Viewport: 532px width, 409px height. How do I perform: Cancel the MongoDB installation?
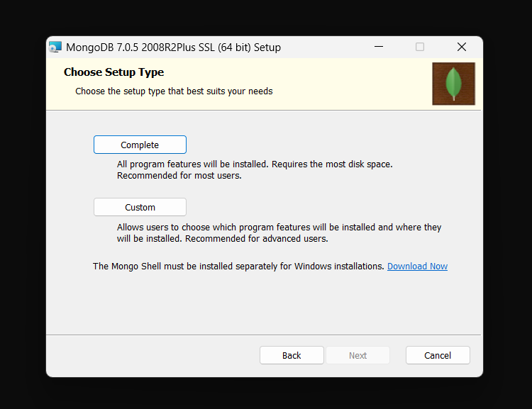click(x=438, y=355)
